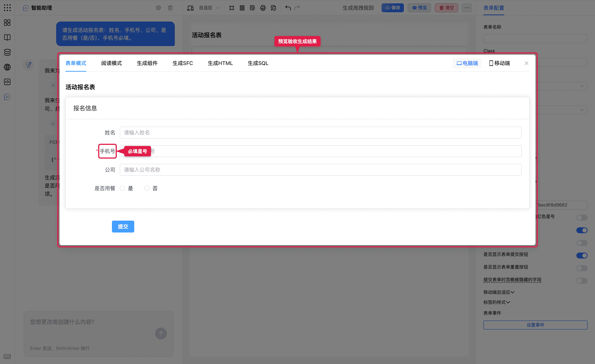This screenshot has height=364, width=595.
Task: Click the send arrow button in chat
Action: (x=161, y=333)
